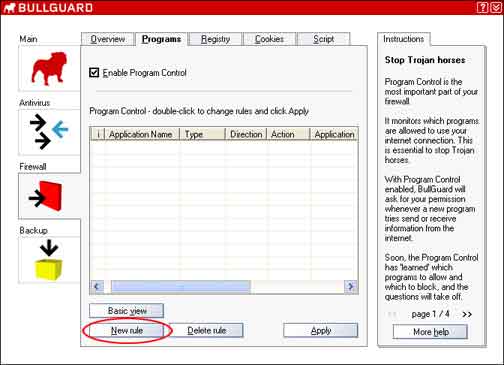The height and width of the screenshot is (365, 504).
Task: Click the horizontal scrollbar thumb
Action: tap(181, 286)
